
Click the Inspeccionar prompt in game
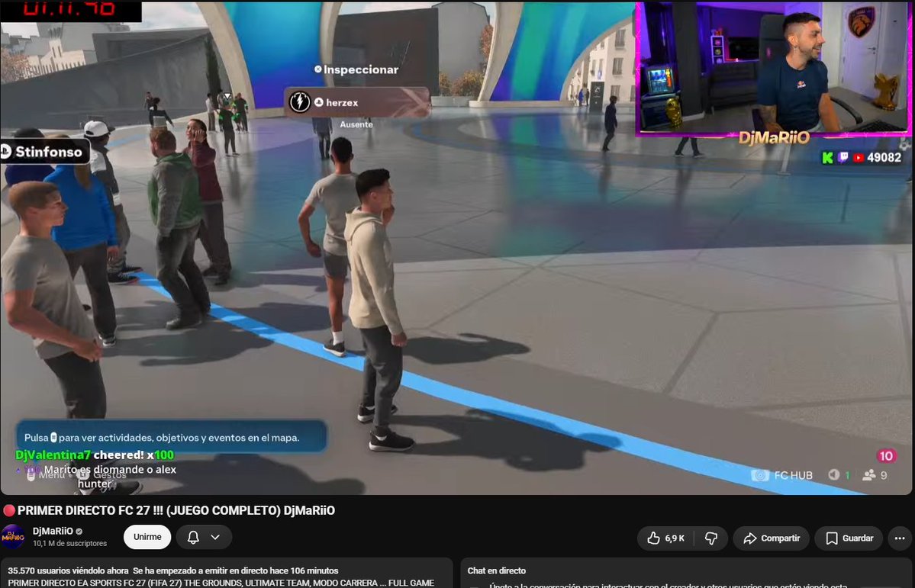click(356, 69)
